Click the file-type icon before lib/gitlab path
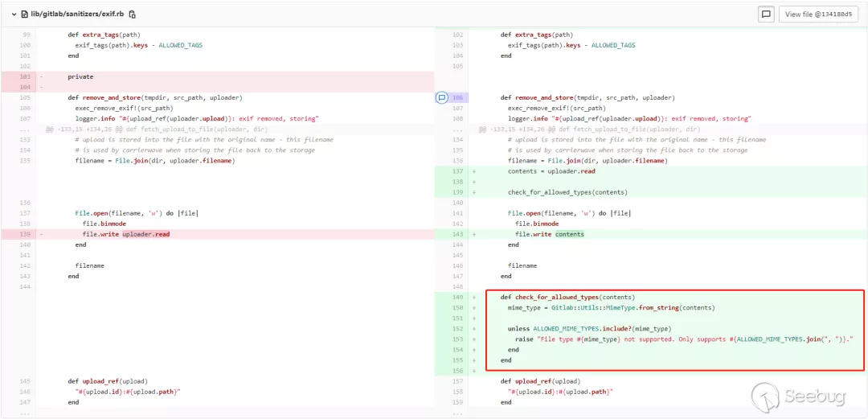Screen dimensions: 868x419 tap(23, 14)
